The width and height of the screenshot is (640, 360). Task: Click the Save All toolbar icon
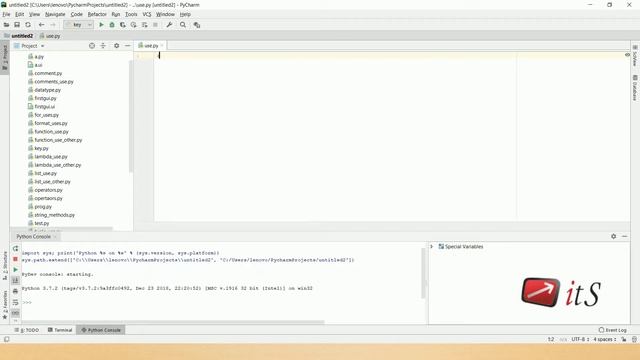pos(17,25)
